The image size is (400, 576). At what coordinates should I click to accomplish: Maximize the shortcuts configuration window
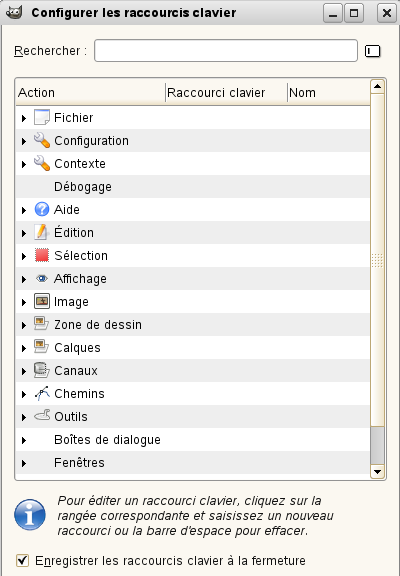click(354, 13)
